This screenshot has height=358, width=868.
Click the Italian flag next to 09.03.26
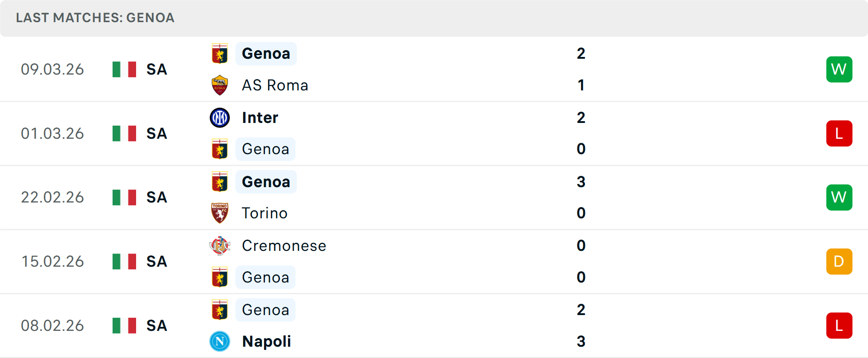(124, 69)
